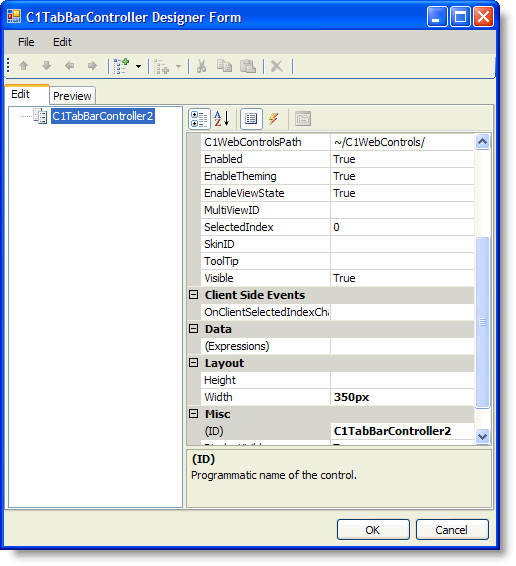The width and height of the screenshot is (516, 566).
Task: Click the property grid scroll up arrow
Action: coord(482,142)
